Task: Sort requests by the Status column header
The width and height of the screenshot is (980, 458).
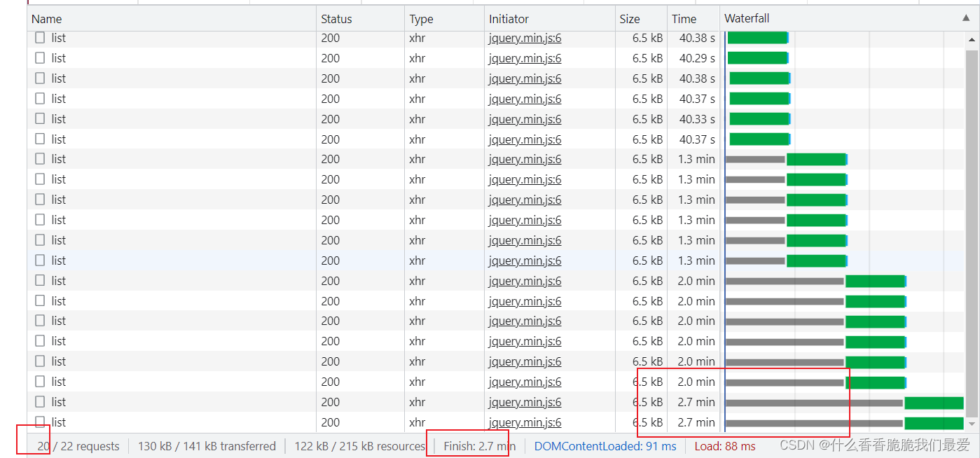Action: pos(336,19)
